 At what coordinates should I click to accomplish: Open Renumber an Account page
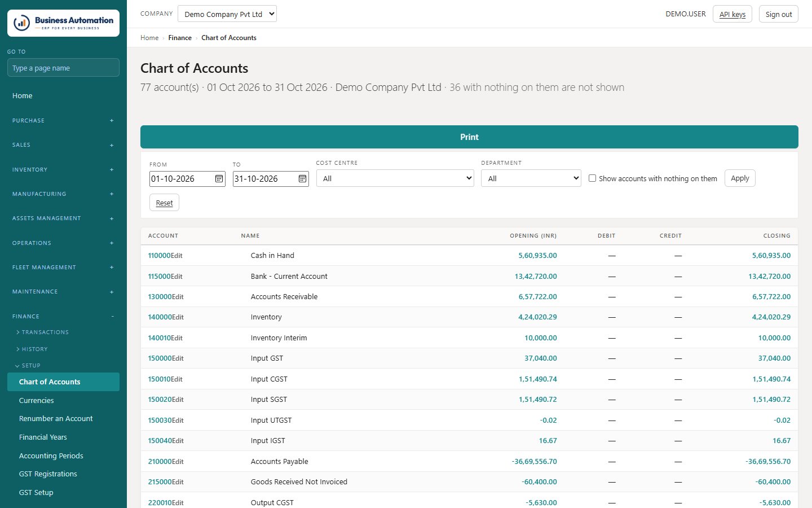coord(63,419)
